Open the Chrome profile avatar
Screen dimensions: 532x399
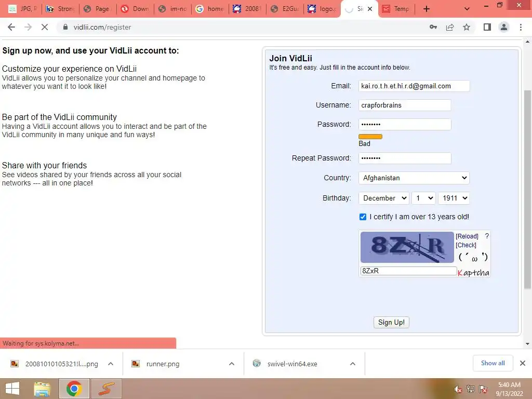(x=504, y=27)
